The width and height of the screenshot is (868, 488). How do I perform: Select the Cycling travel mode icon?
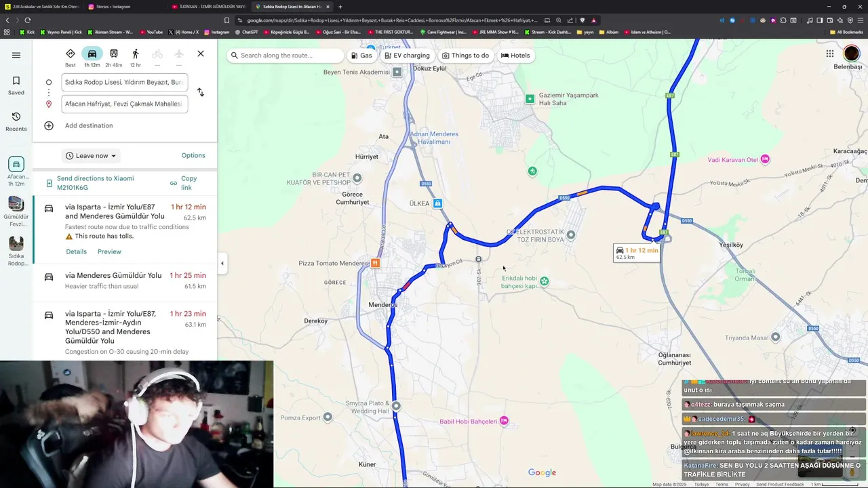tap(157, 54)
